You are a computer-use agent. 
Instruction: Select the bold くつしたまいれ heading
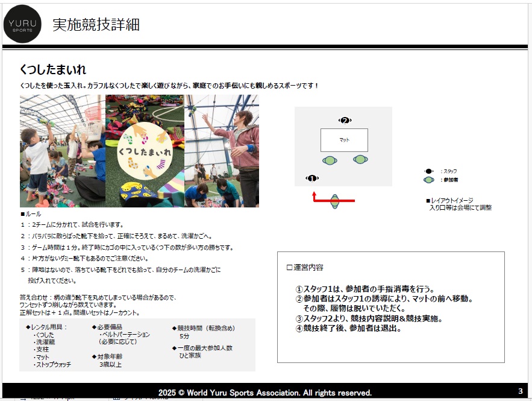(53, 70)
